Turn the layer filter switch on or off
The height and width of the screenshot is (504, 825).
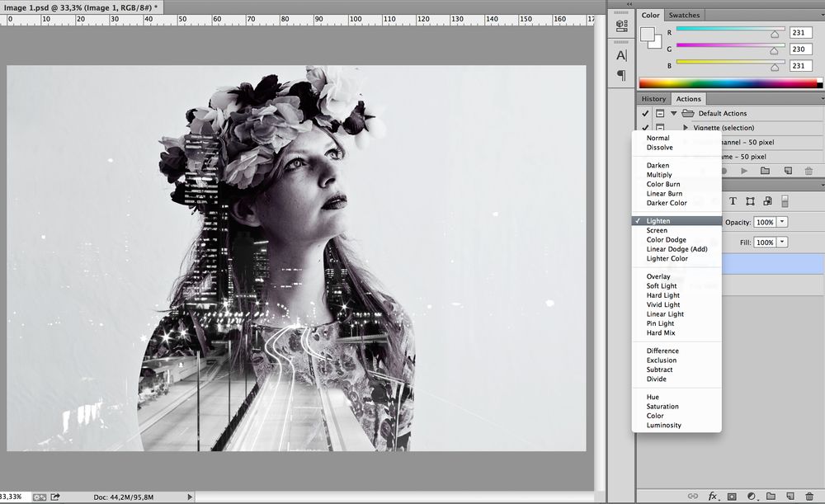(x=785, y=201)
